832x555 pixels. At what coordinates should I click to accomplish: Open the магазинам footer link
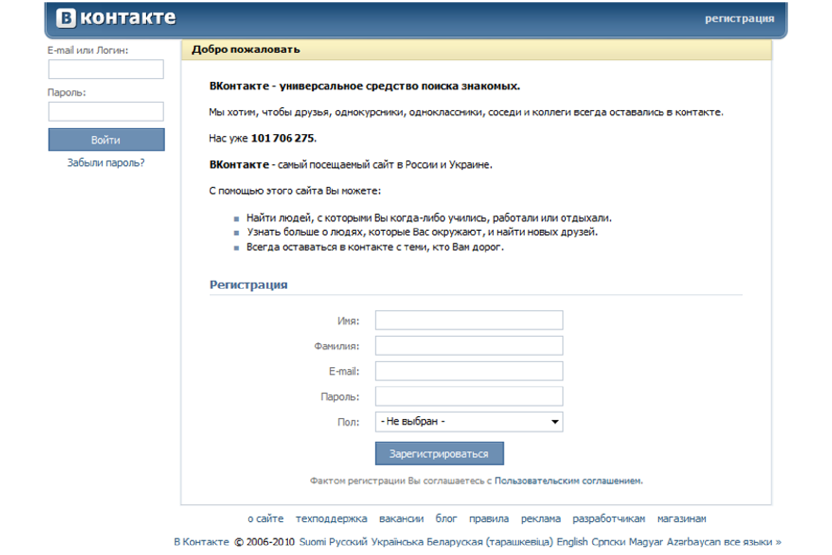pos(682,518)
